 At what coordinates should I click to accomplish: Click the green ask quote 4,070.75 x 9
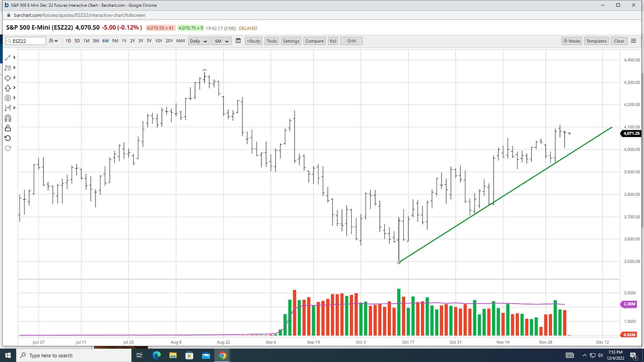click(191, 28)
